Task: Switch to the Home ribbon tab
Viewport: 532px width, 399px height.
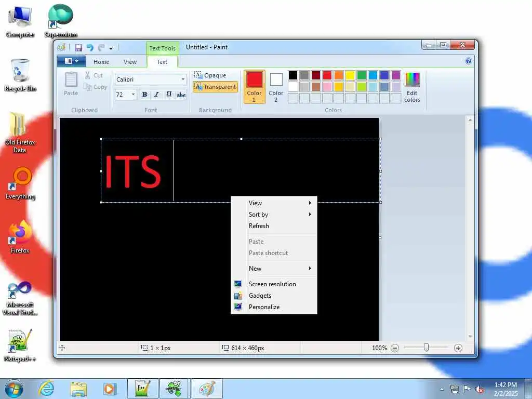Action: point(101,62)
